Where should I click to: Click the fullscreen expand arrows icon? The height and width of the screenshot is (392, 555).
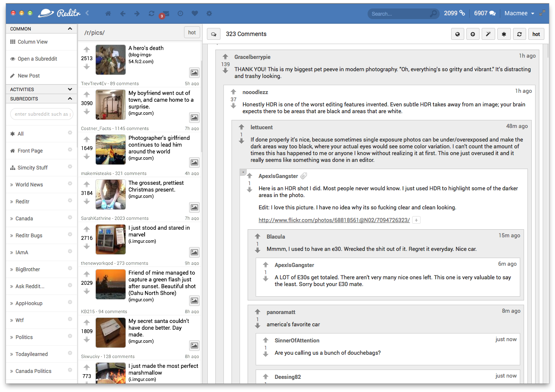click(542, 13)
